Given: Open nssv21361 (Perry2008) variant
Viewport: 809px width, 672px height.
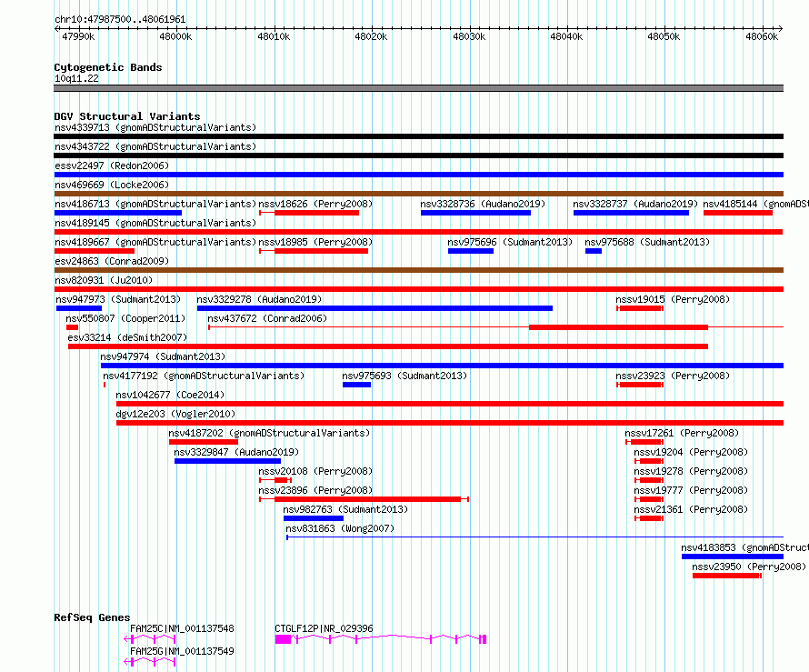Looking at the screenshot, I should (x=691, y=509).
